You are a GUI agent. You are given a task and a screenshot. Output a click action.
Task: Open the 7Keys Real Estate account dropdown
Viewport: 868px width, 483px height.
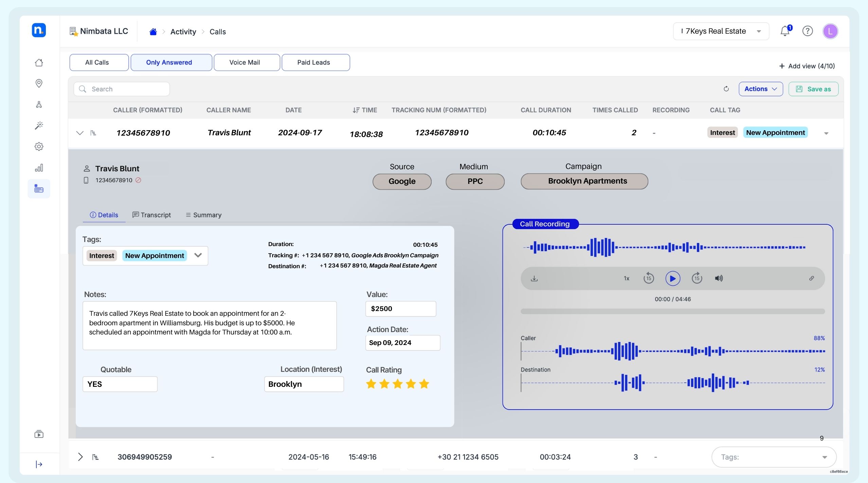(721, 31)
